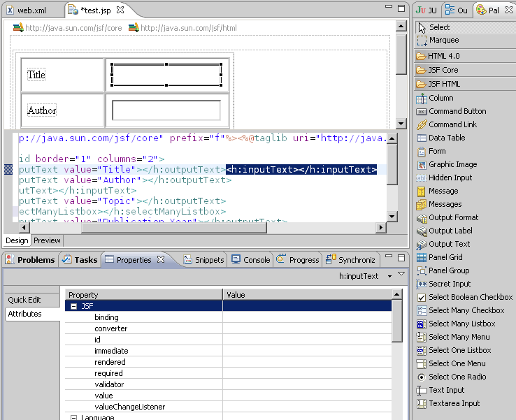The height and width of the screenshot is (420, 516).
Task: Pick the Data Table palette tool
Action: [446, 138]
